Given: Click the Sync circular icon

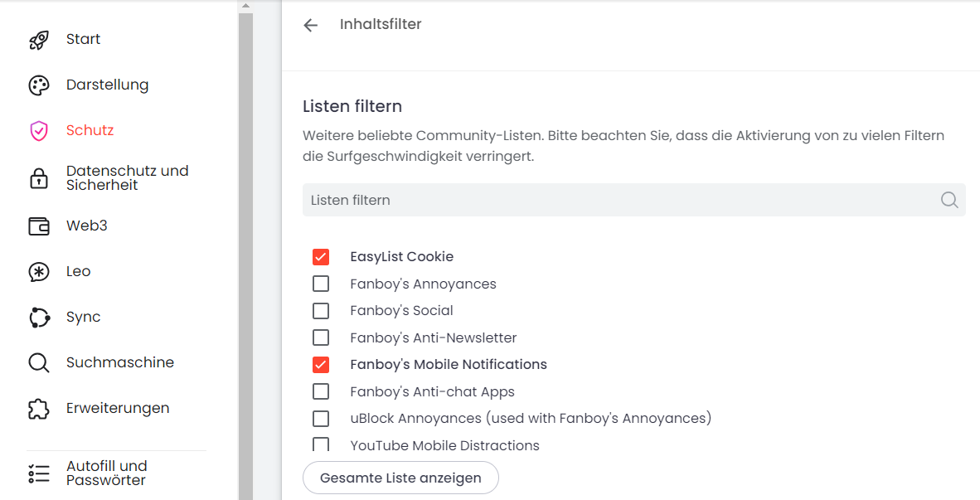Looking at the screenshot, I should click(39, 318).
